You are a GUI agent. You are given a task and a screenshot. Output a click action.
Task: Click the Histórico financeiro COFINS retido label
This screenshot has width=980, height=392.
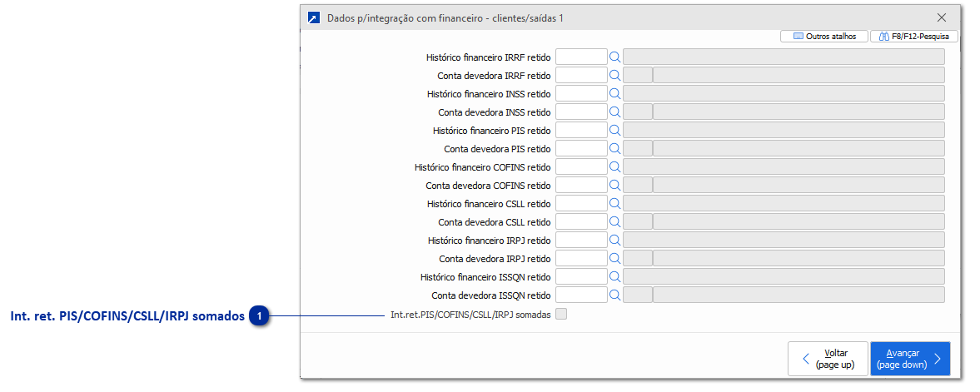pos(482,167)
